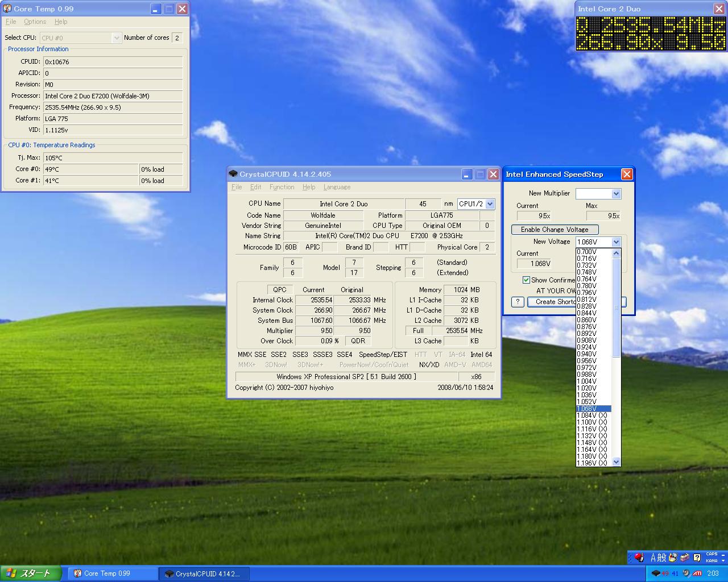Open the language bar options arrow
728x582 pixels.
point(723,560)
